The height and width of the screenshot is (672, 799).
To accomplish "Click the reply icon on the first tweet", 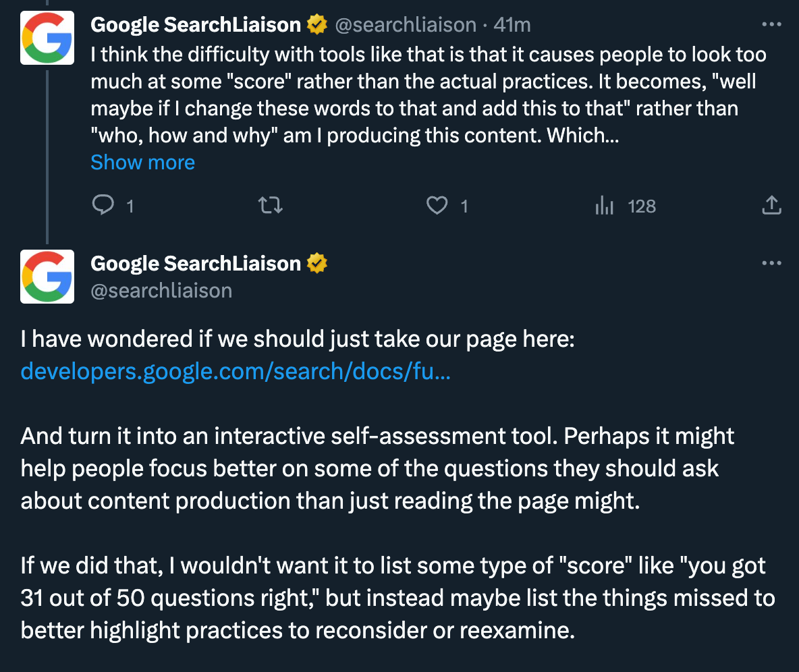I will tap(103, 206).
